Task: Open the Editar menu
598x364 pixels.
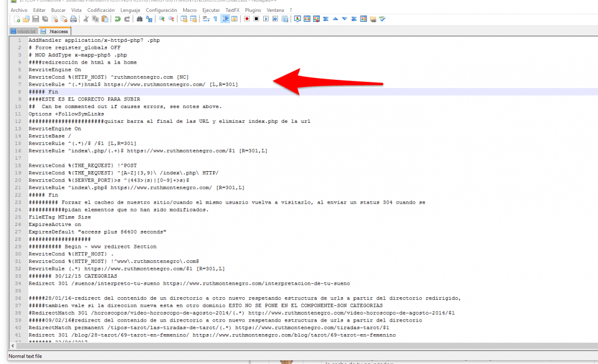Action: coord(39,10)
